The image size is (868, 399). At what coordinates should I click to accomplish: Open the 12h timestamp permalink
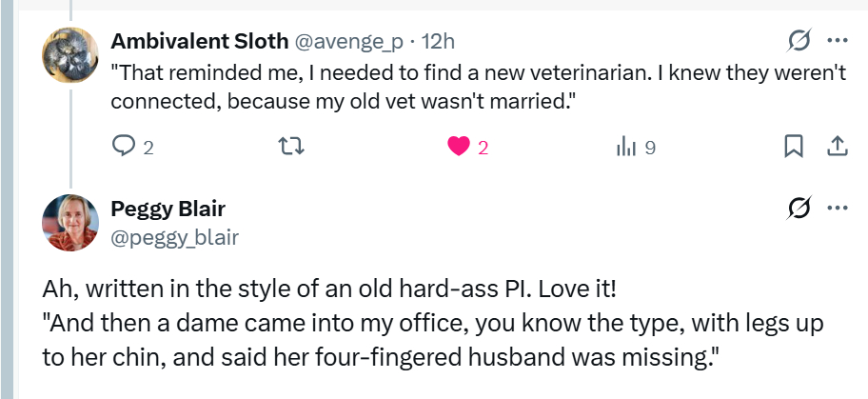[x=438, y=42]
